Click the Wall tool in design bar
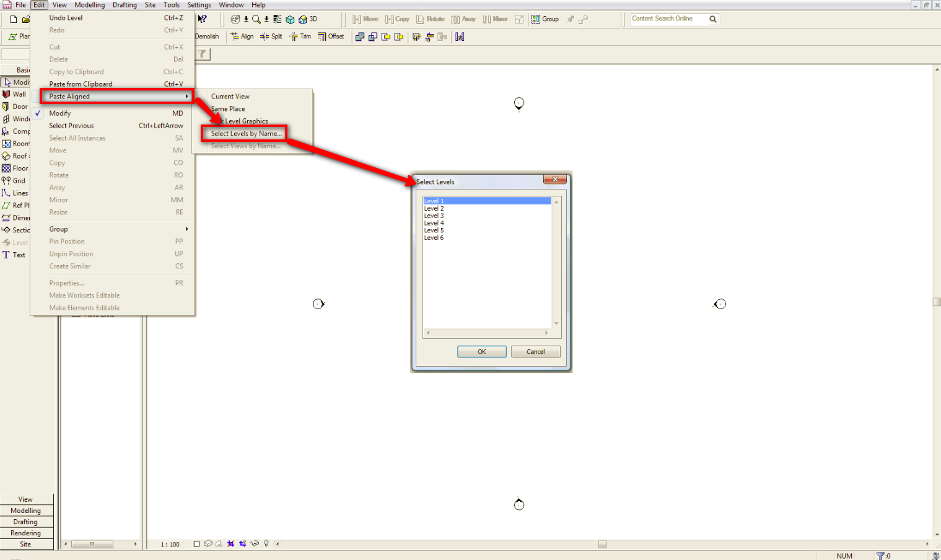 tap(15, 94)
